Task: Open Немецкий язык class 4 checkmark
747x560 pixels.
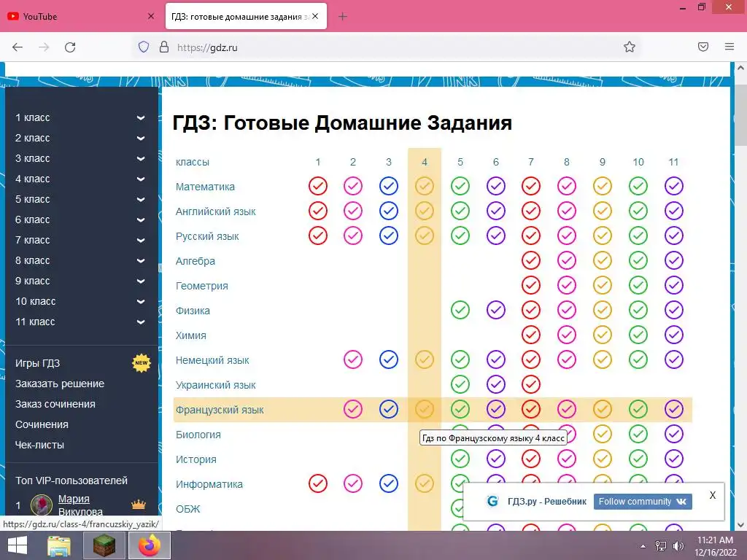Action: point(425,359)
